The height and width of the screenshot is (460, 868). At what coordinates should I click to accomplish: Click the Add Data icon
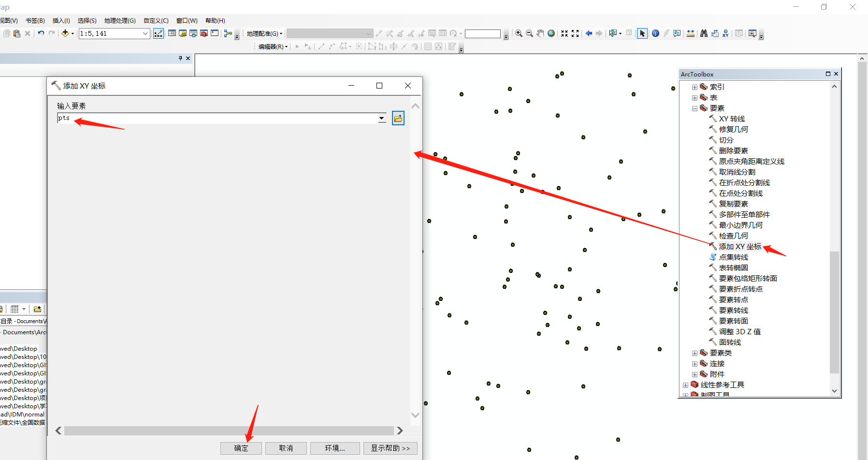click(x=65, y=33)
